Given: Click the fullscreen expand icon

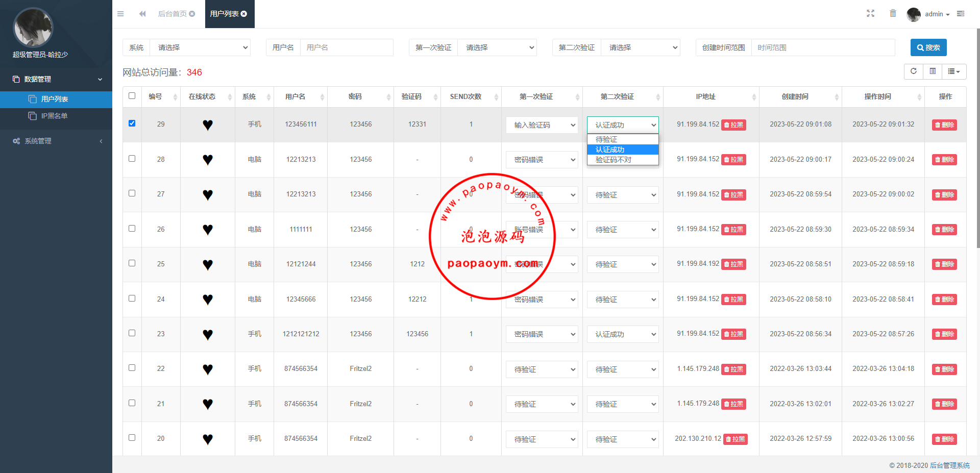Looking at the screenshot, I should click(870, 14).
